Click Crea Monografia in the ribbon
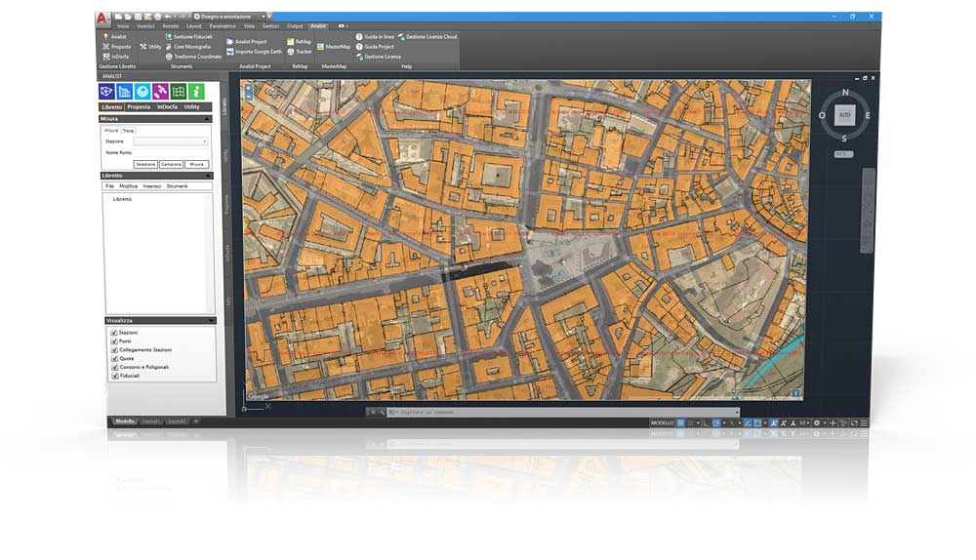976x560 pixels. click(x=188, y=47)
